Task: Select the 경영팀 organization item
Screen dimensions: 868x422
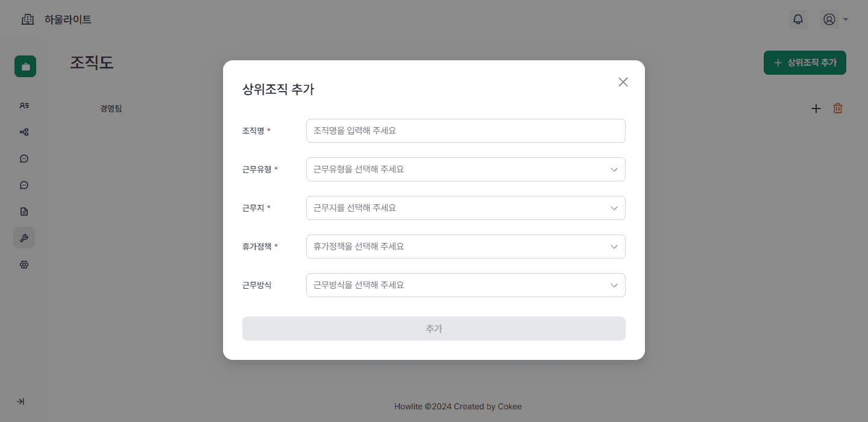Action: point(111,109)
